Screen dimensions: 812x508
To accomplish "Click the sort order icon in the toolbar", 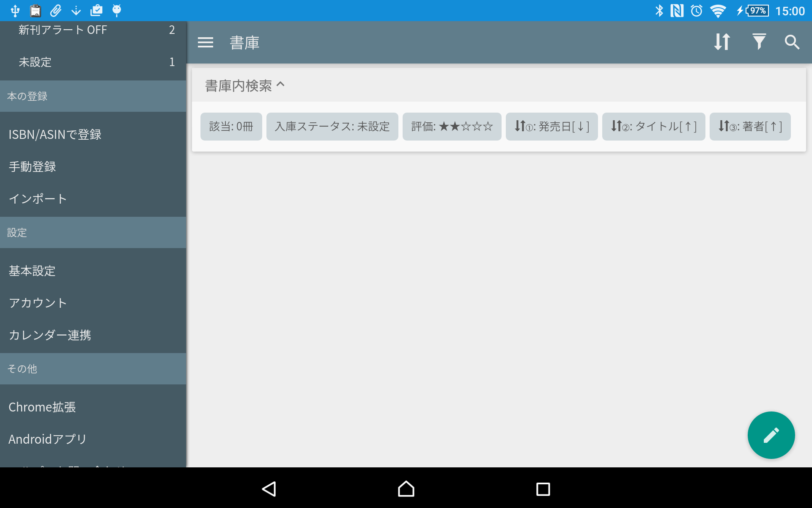I will 721,41.
